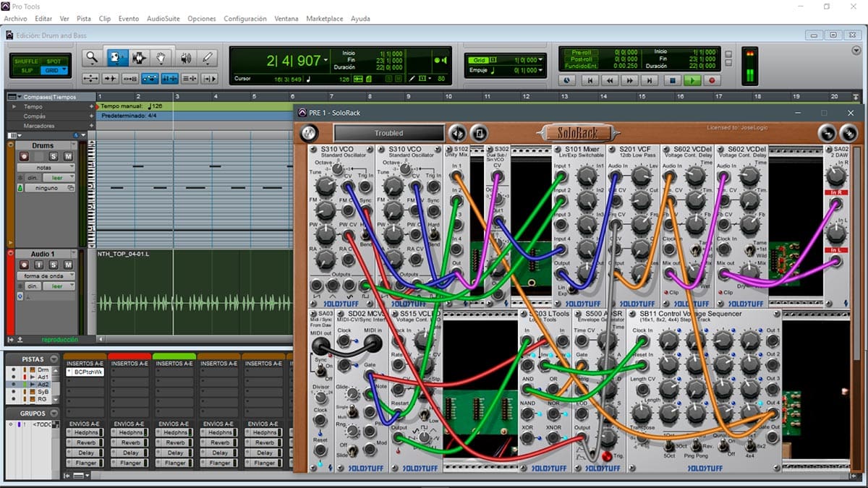The image size is (868, 488).
Task: Open the GRID mode dropdown arrow
Action: pos(64,70)
